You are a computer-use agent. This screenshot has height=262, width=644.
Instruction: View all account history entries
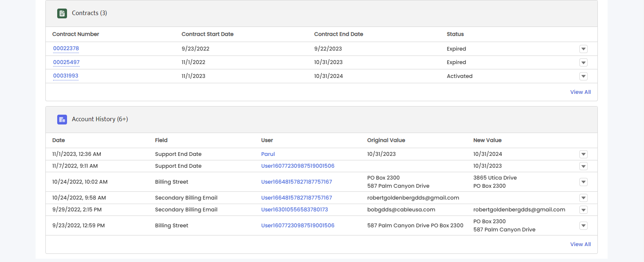tap(580, 244)
